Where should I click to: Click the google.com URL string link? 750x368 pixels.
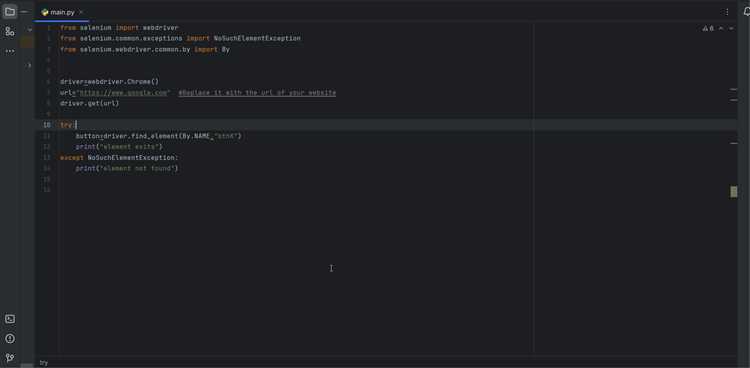[122, 93]
